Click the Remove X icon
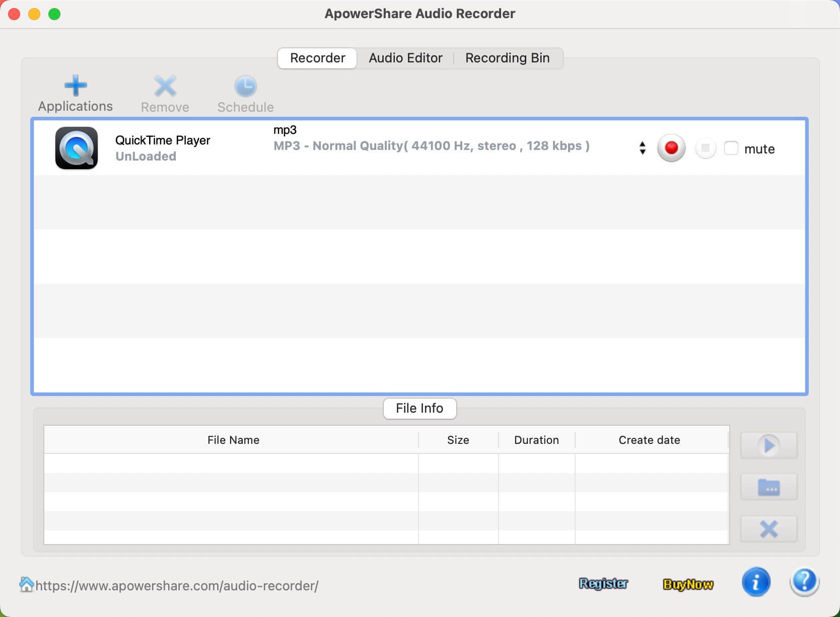This screenshot has width=840, height=617. (x=165, y=86)
